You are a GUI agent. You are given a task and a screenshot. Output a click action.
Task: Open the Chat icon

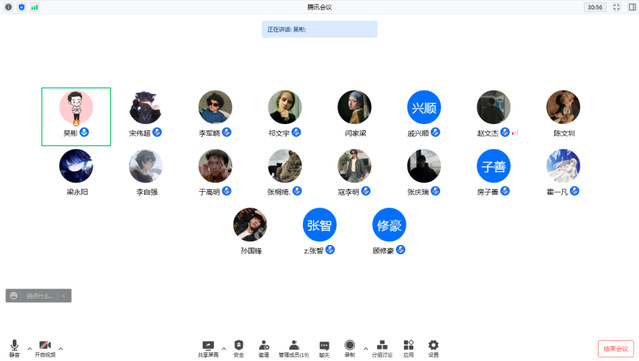coord(324,349)
